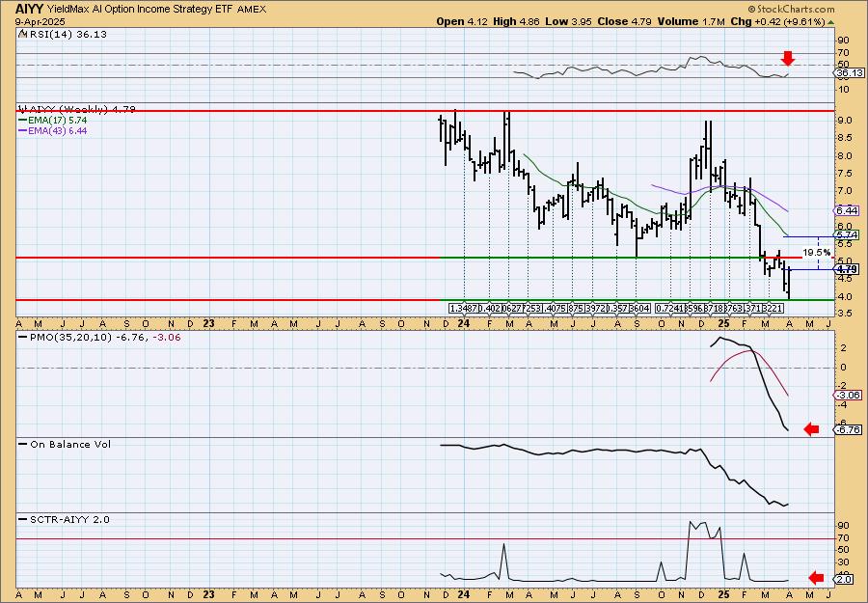The height and width of the screenshot is (603, 868).
Task: Click the AMEX exchange label
Action: (254, 9)
